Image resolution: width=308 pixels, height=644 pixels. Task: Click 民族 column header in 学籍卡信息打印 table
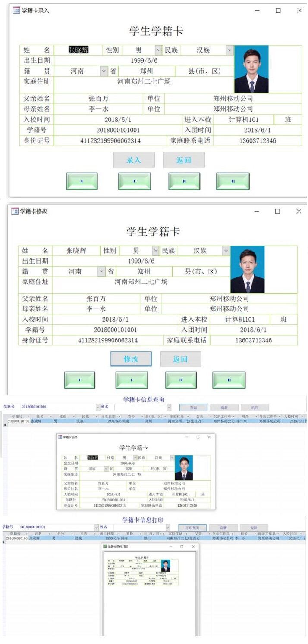pos(85,534)
